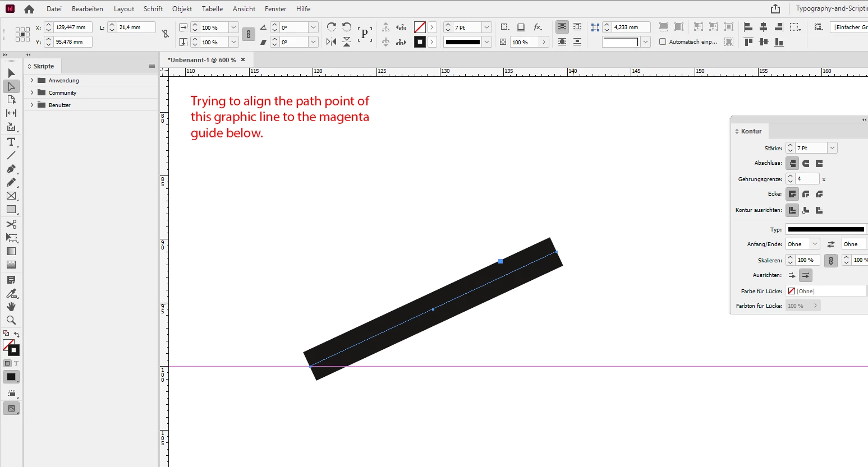868x467 pixels.
Task: Select the Free Transform tool
Action: [x=11, y=238]
